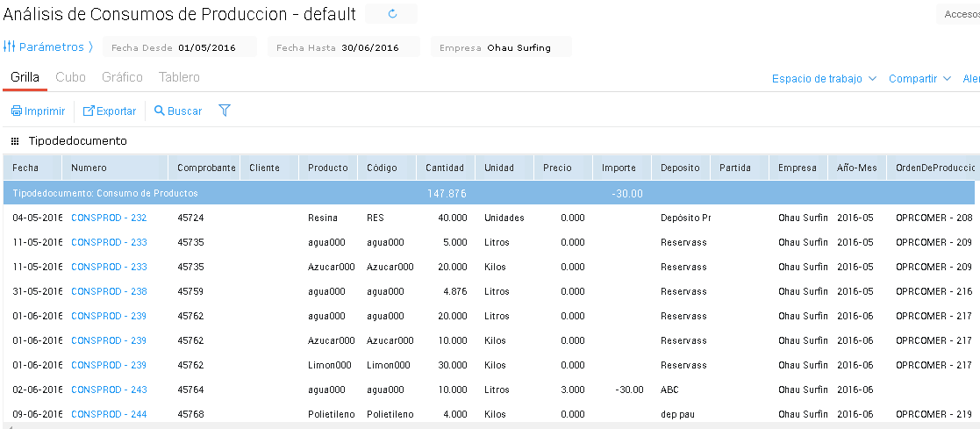Click the printer icon for Imprimir
Viewport: 980px width, 429px height.
point(17,111)
